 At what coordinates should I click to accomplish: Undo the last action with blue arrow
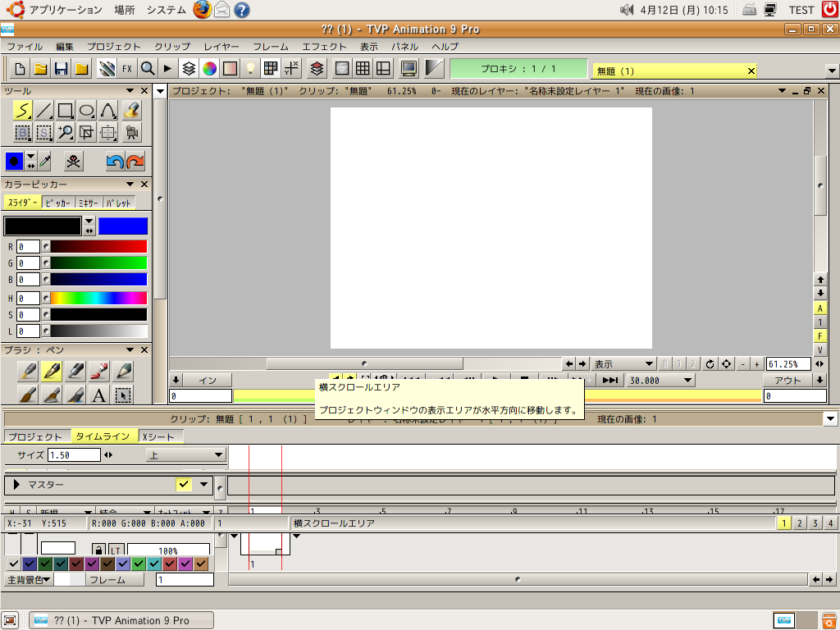[x=115, y=161]
